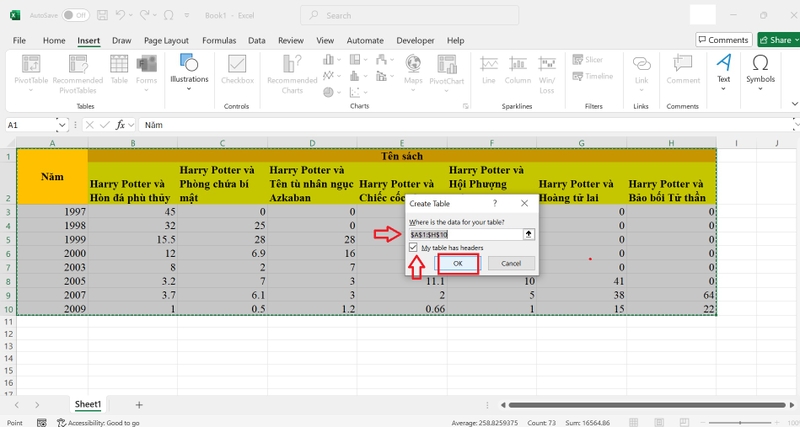Click the Timeline filter
The height and width of the screenshot is (427, 800).
coord(593,76)
